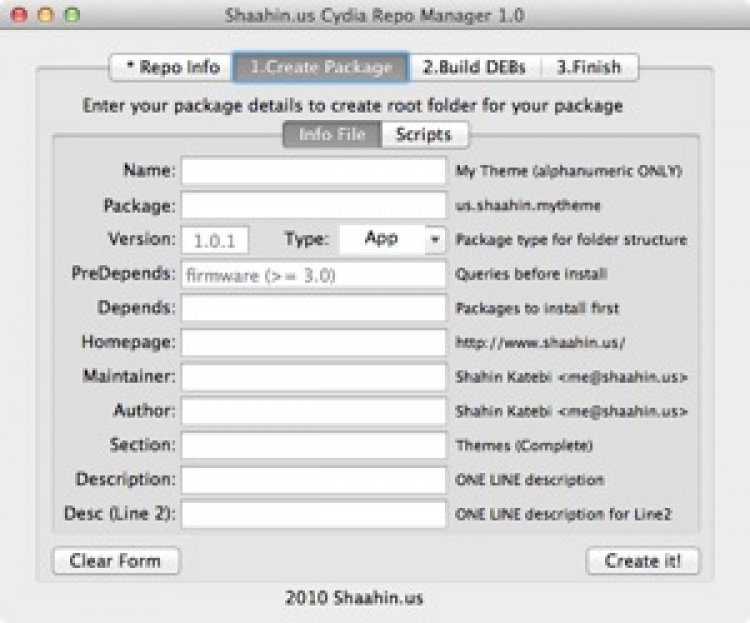
Task: Click the PreDepends firmware field
Action: [313, 275]
